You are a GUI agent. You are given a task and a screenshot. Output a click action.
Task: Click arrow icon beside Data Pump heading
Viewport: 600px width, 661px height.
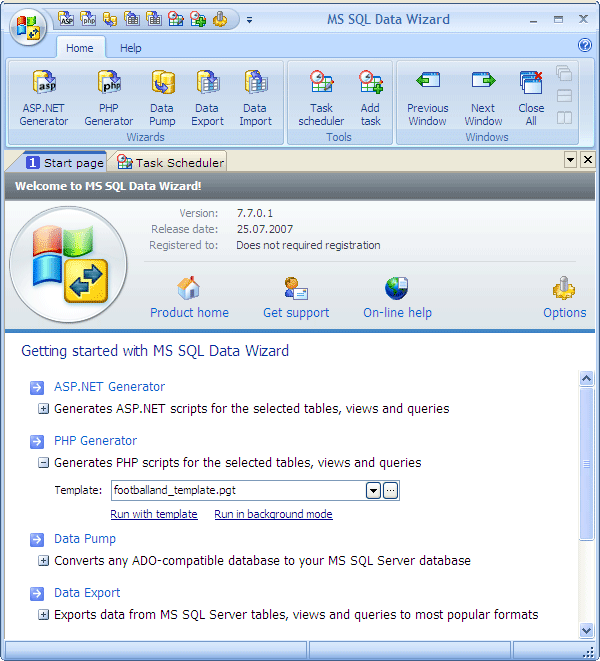pos(37,540)
